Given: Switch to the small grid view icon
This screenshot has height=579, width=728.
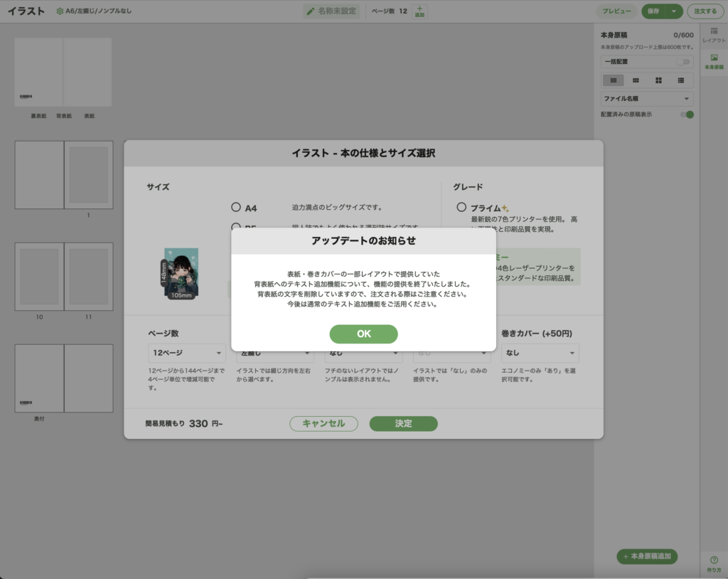Looking at the screenshot, I should [636, 80].
